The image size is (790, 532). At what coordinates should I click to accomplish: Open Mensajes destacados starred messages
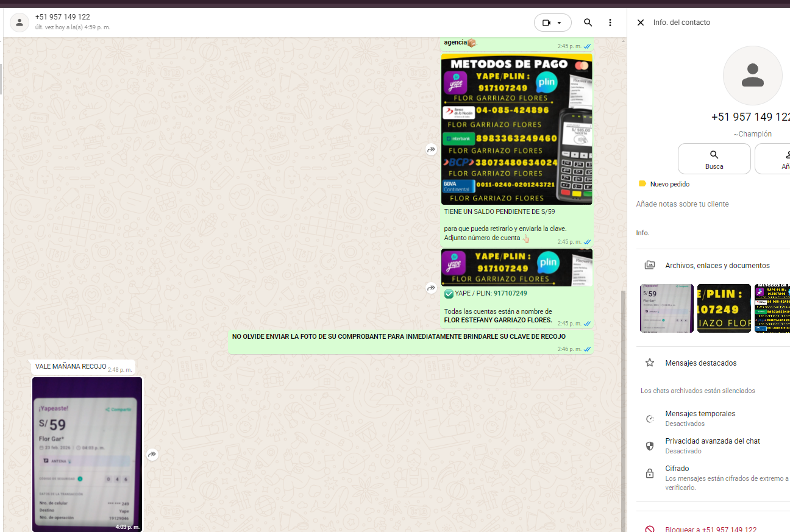point(700,363)
